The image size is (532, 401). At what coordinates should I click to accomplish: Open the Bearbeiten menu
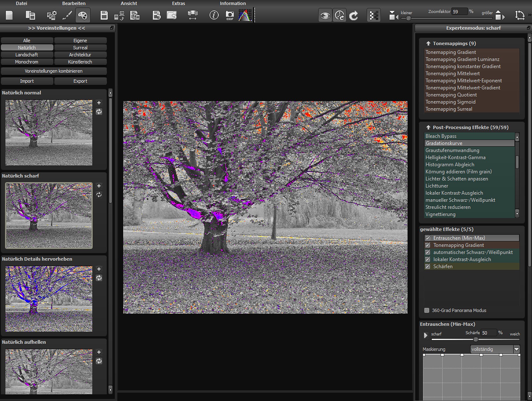(74, 3)
